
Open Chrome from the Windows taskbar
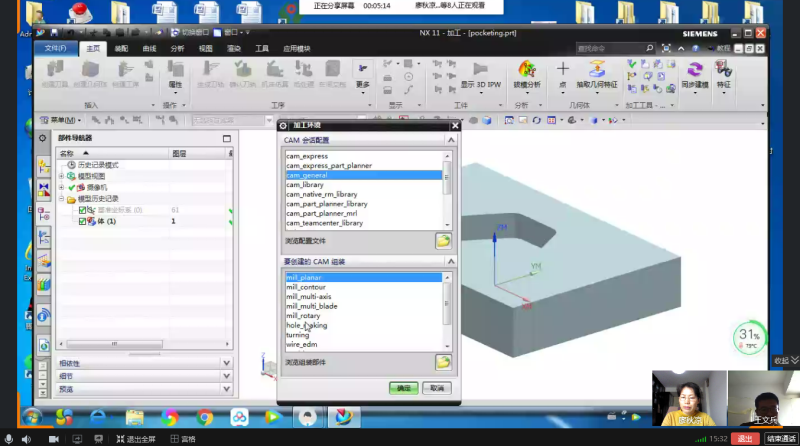point(205,417)
